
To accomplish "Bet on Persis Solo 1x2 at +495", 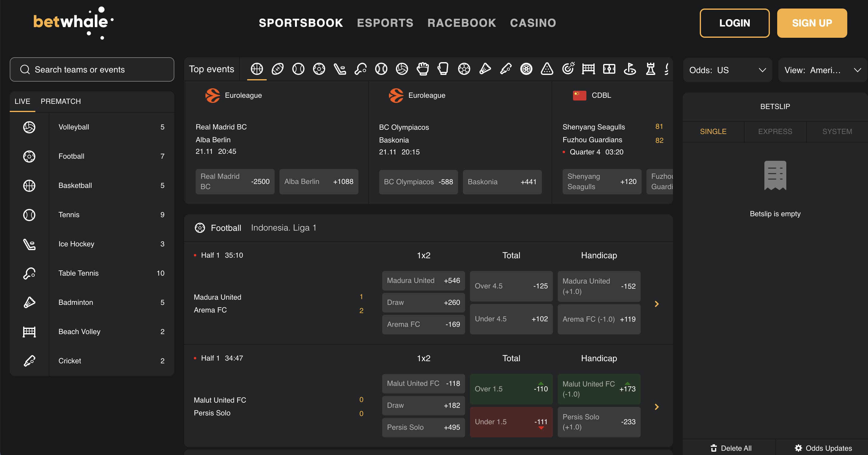I will coord(423,427).
